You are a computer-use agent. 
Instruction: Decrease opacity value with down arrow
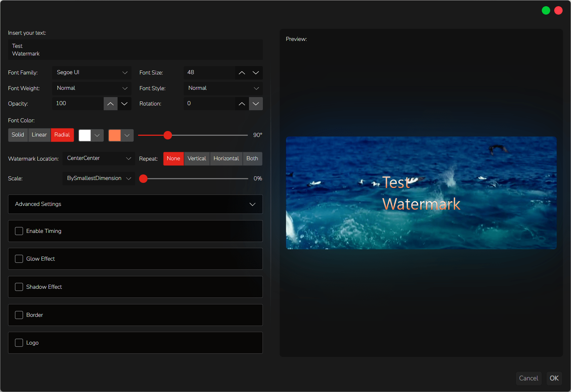[x=124, y=104]
